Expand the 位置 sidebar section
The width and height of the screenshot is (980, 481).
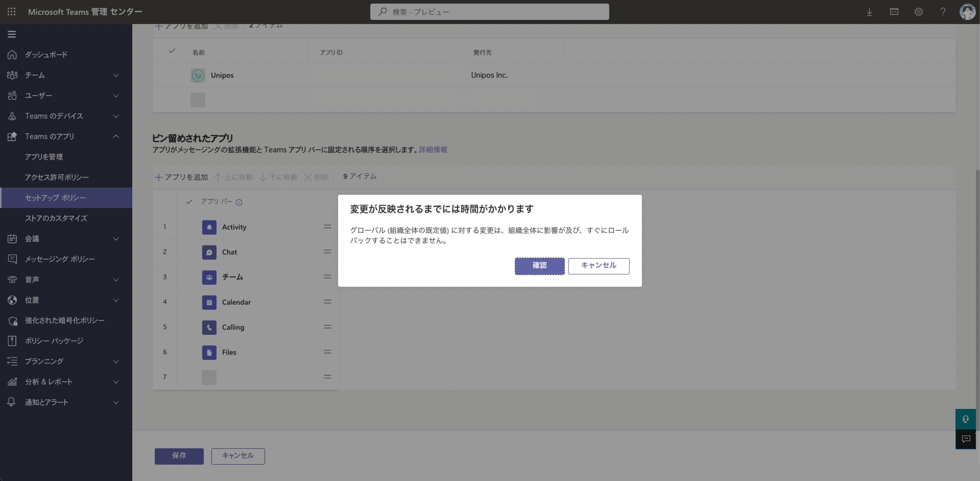(116, 300)
